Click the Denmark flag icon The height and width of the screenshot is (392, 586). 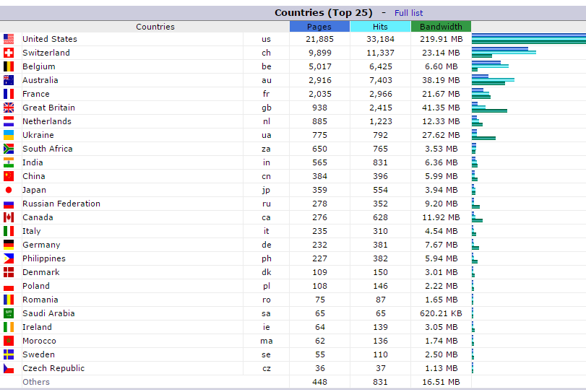9,272
